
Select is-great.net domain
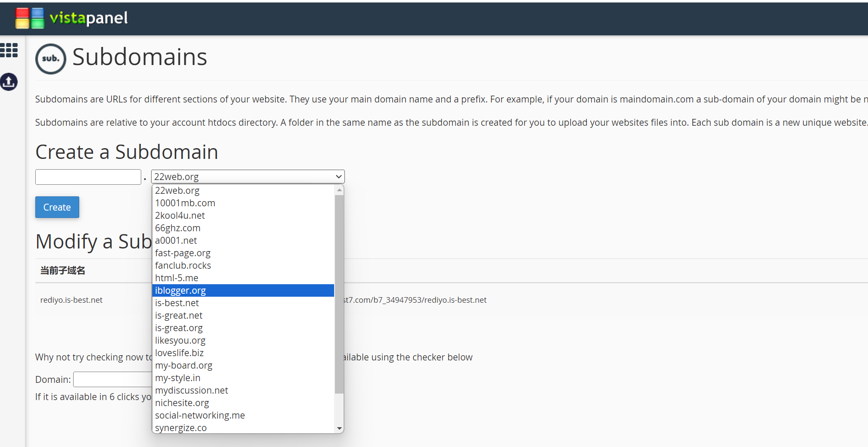pyautogui.click(x=243, y=315)
